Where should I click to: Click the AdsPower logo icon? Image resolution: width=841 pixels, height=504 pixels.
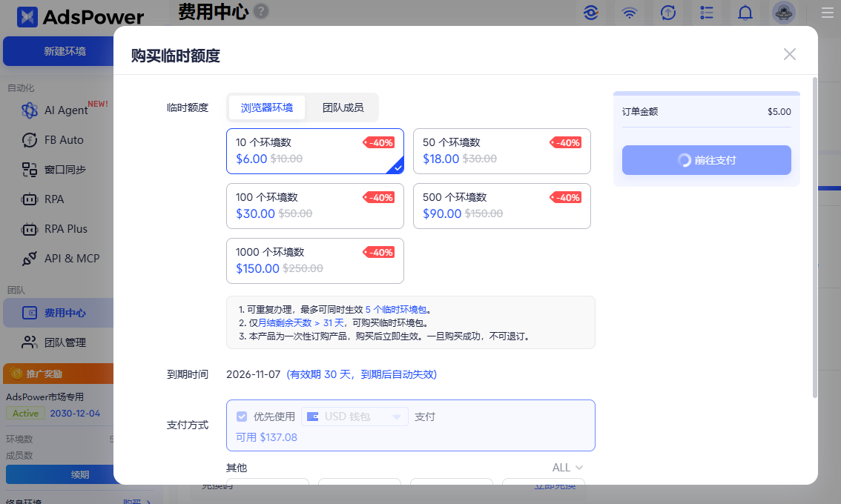point(27,17)
